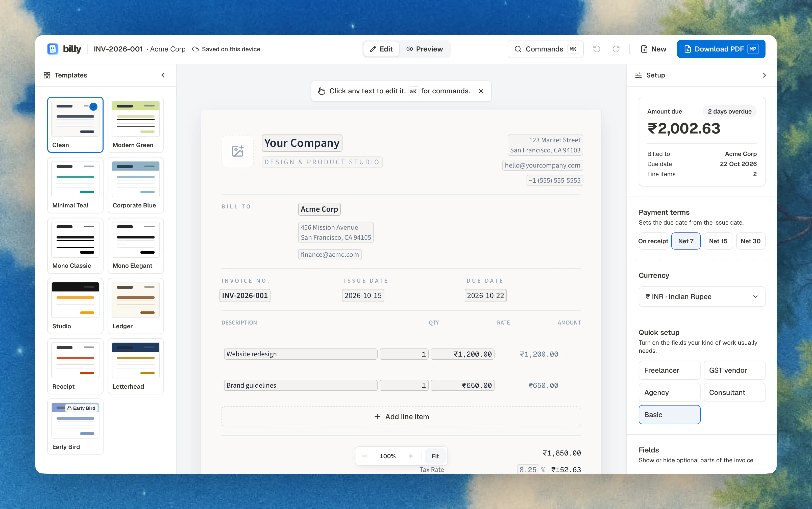Click the add company logo image placeholder

click(237, 151)
